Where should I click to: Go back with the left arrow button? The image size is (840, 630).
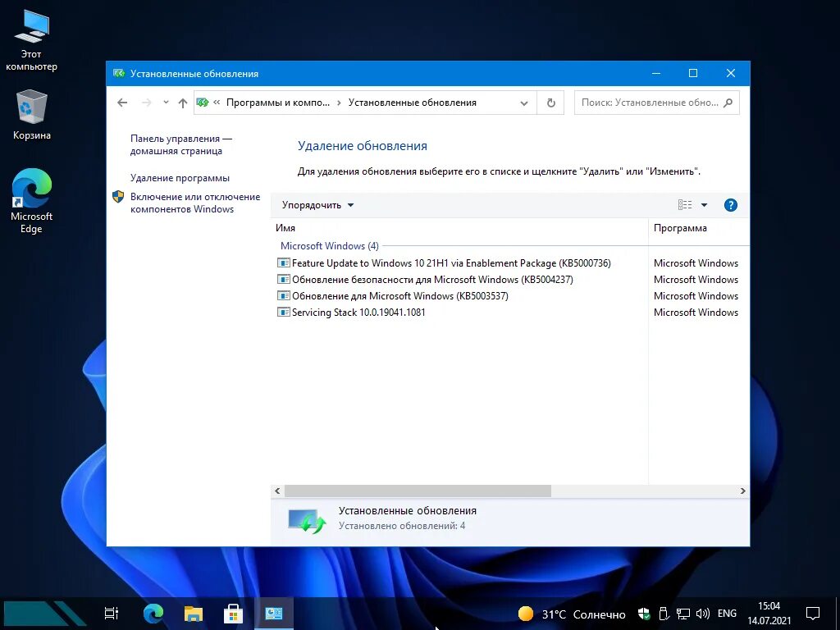[122, 103]
